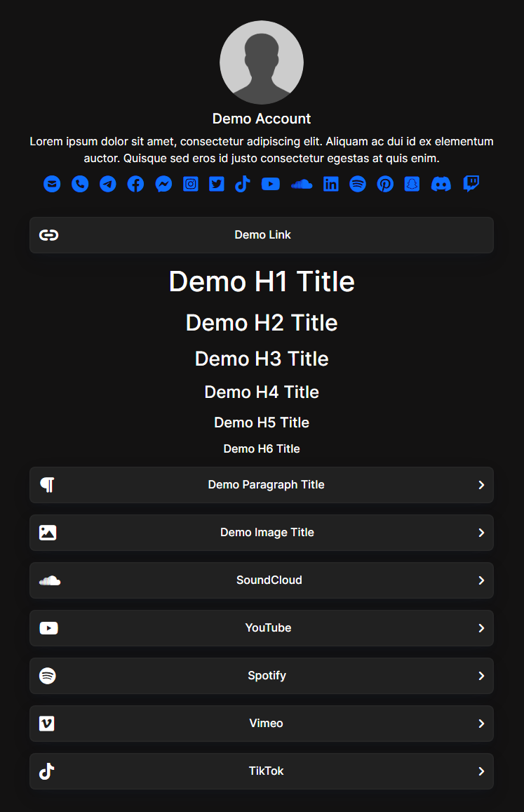524x812 pixels.
Task: Click the Messenger social icon
Action: 163,184
